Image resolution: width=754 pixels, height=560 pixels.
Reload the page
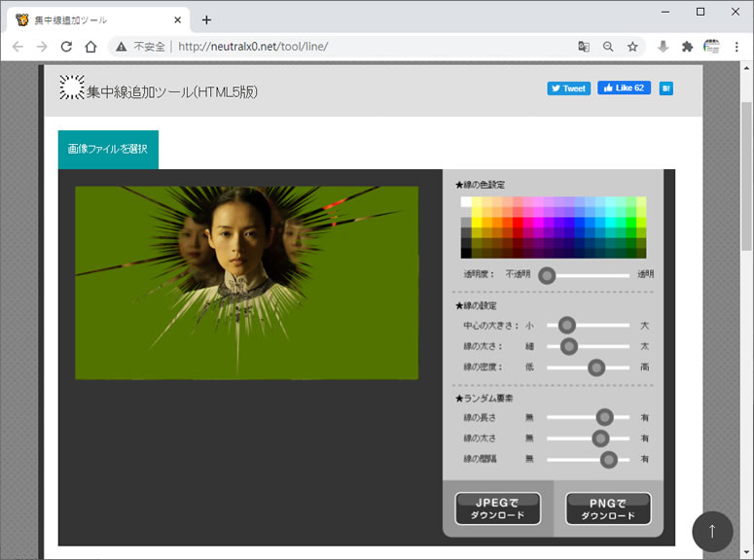pos(66,47)
